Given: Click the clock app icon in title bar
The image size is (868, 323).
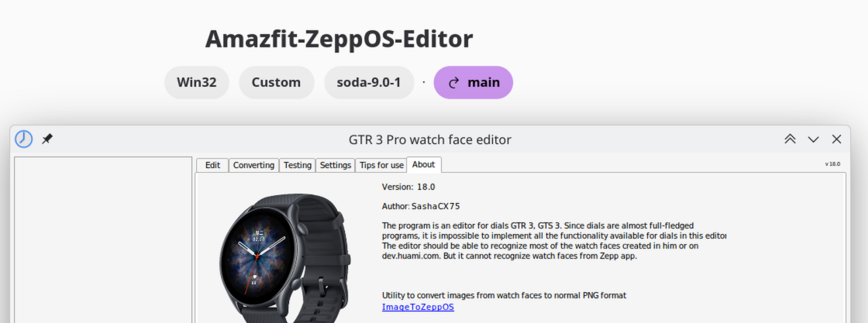Looking at the screenshot, I should pyautogui.click(x=23, y=139).
